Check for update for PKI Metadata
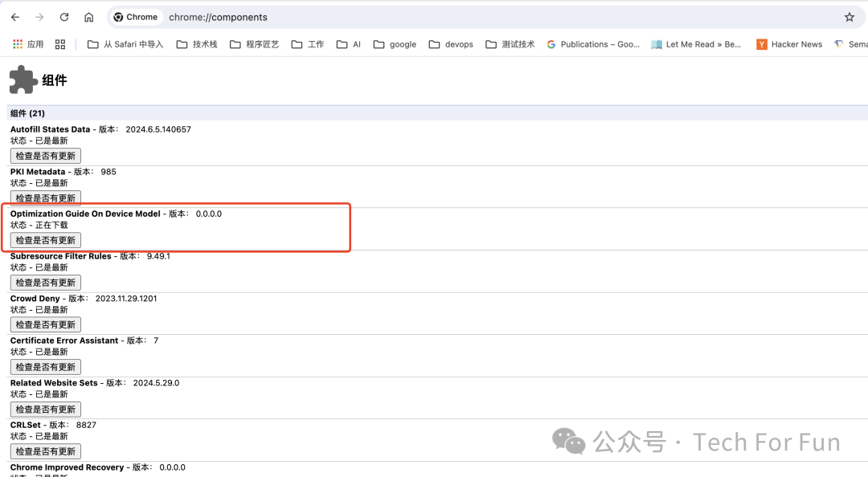 (45, 198)
